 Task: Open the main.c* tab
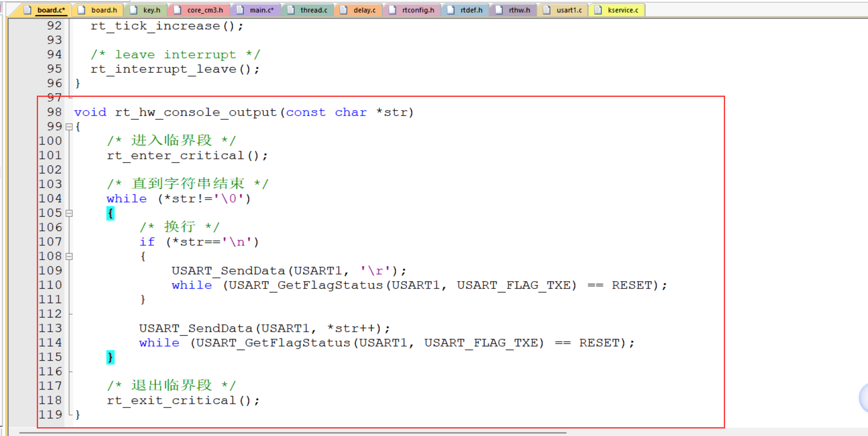[256, 10]
